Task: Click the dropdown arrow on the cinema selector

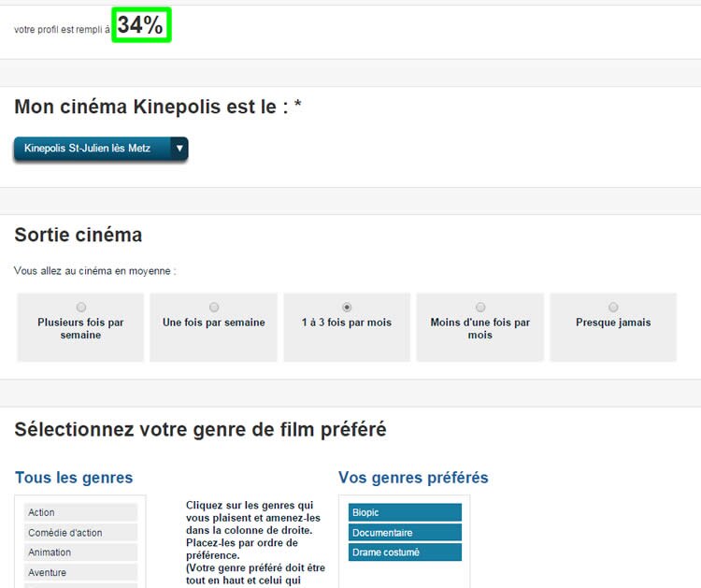Action: (179, 149)
